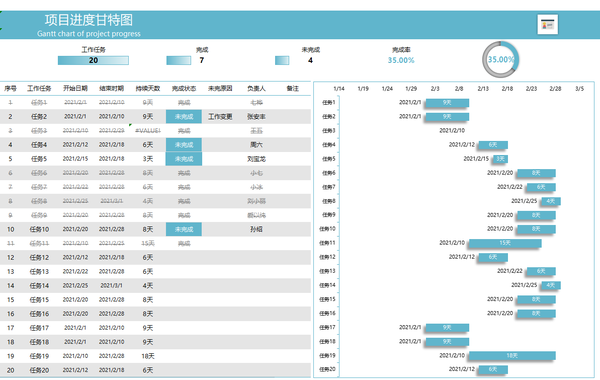Select the 任务8 4天 Gantt bar
The image size is (600, 380).
tap(551, 201)
